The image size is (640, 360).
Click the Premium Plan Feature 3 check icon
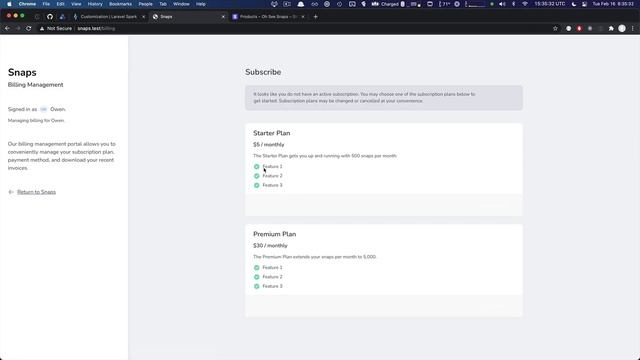click(x=257, y=287)
